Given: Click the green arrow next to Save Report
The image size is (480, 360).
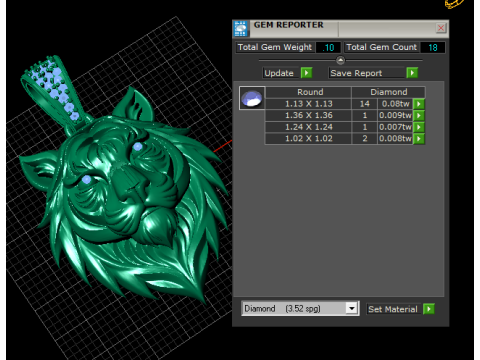Looking at the screenshot, I should tap(412, 73).
